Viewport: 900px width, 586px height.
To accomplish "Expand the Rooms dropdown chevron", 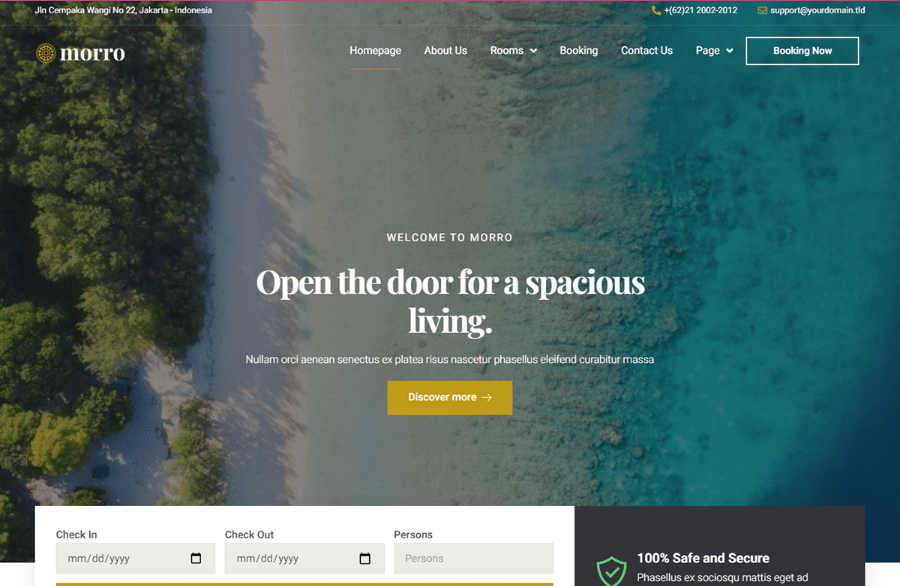I will (533, 51).
